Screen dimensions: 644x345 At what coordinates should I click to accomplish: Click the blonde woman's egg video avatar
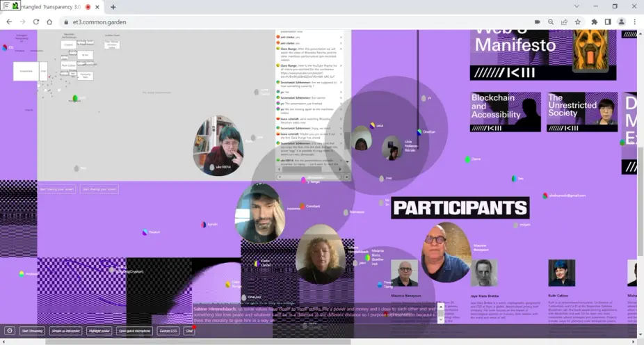321,255
